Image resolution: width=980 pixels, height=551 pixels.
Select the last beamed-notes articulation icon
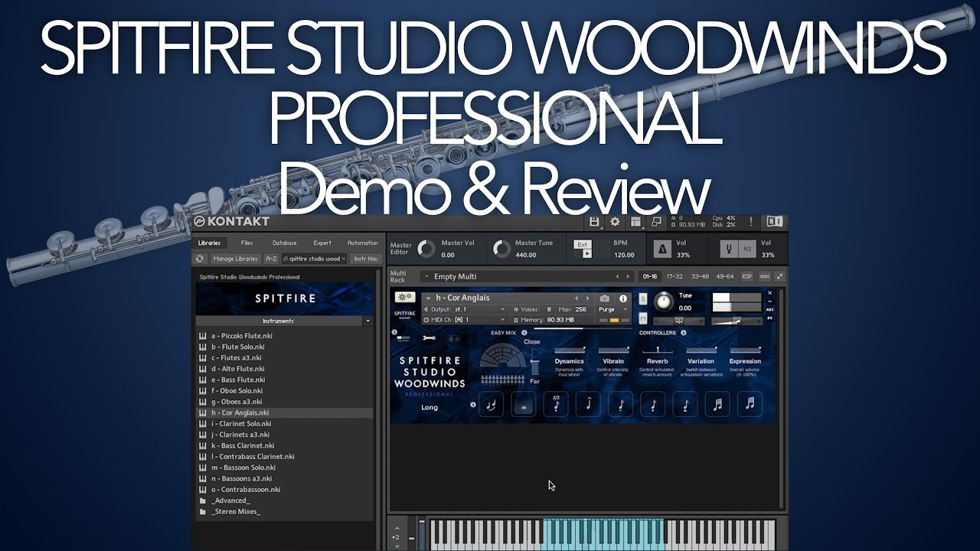pyautogui.click(x=750, y=405)
